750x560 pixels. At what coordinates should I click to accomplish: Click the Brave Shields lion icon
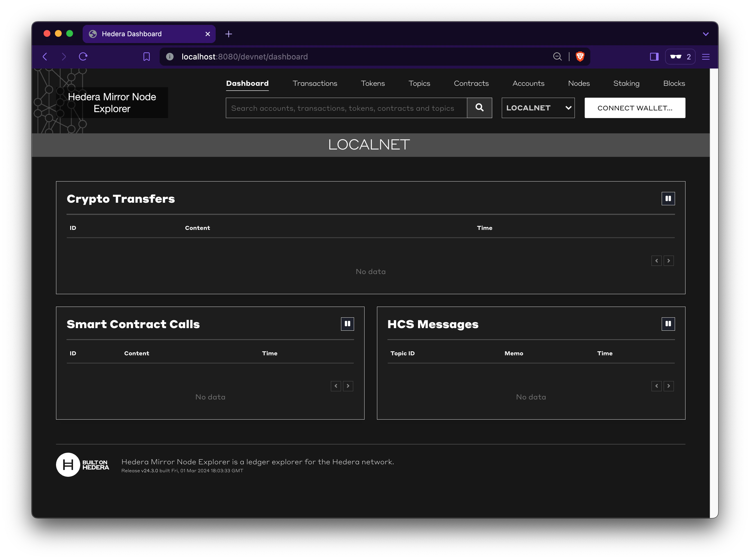(580, 57)
